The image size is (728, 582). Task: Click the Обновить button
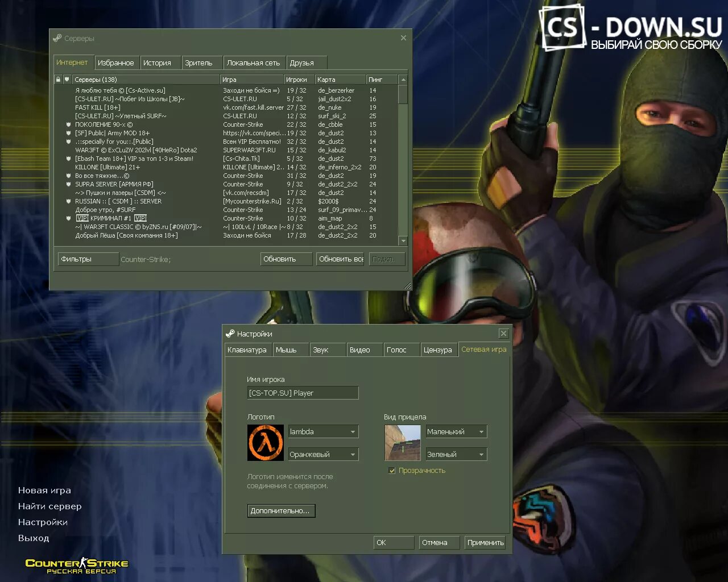pyautogui.click(x=286, y=259)
